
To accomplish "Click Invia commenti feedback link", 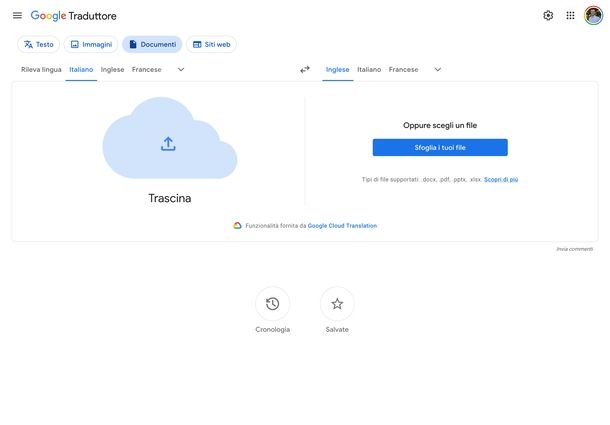I will 575,249.
